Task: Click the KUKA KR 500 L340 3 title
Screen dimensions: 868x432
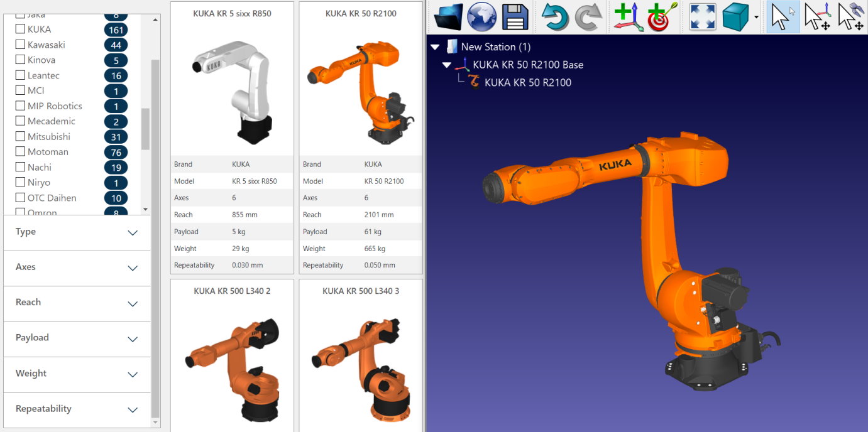Action: 361,291
